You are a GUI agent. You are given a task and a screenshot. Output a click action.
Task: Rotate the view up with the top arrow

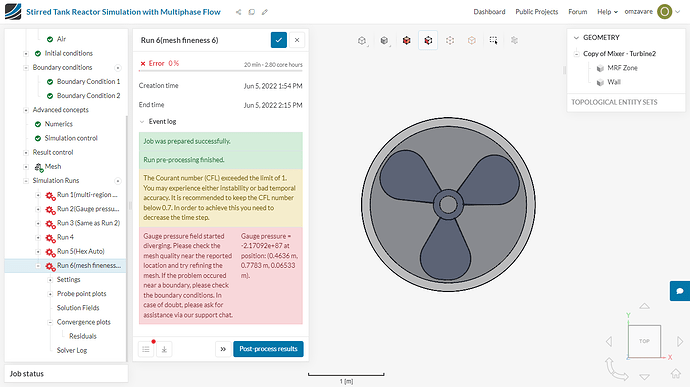click(x=644, y=306)
